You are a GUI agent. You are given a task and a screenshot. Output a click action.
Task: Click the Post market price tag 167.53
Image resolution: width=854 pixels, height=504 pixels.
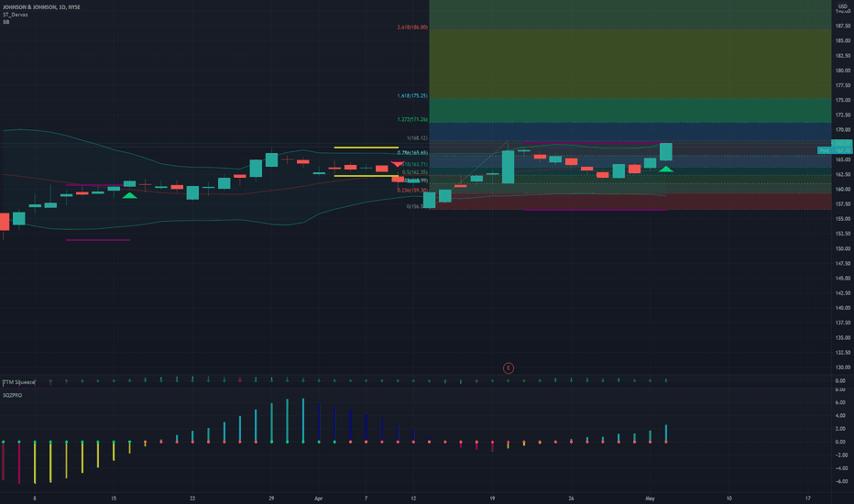835,150
